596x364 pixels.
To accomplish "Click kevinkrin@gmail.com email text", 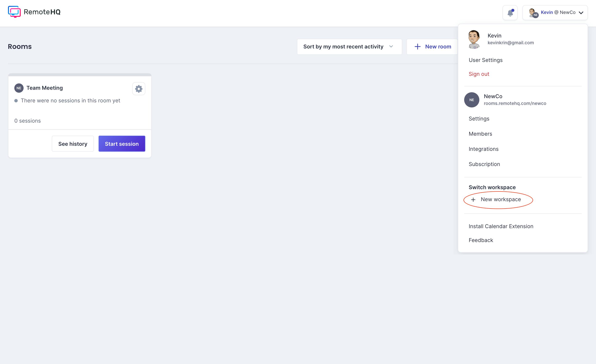I will point(510,43).
